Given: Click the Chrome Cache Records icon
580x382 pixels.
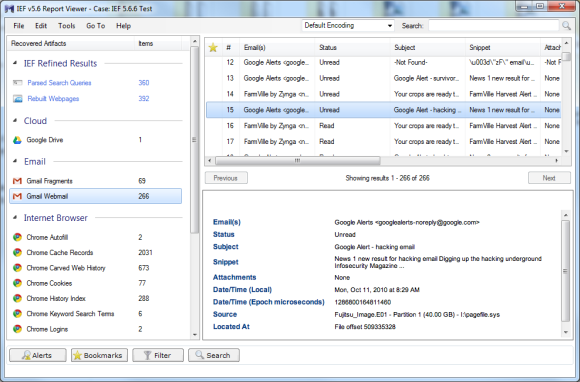Looking at the screenshot, I should coord(17,253).
